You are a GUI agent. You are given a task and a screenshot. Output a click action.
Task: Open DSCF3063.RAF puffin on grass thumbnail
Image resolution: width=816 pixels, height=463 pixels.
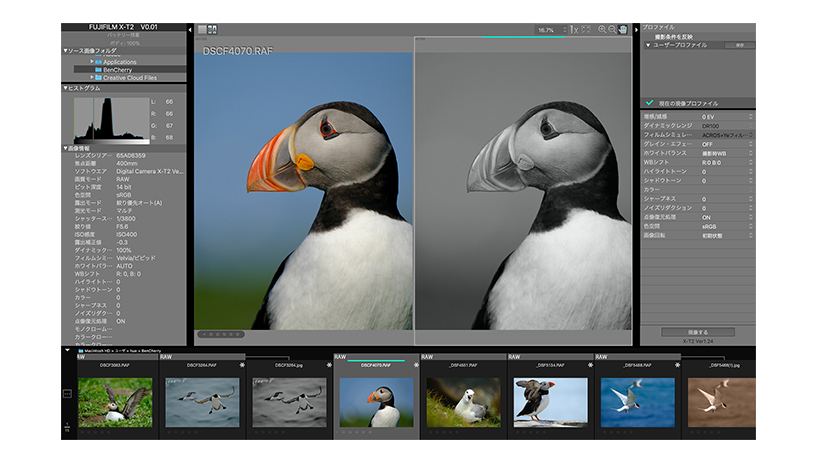[x=115, y=403]
